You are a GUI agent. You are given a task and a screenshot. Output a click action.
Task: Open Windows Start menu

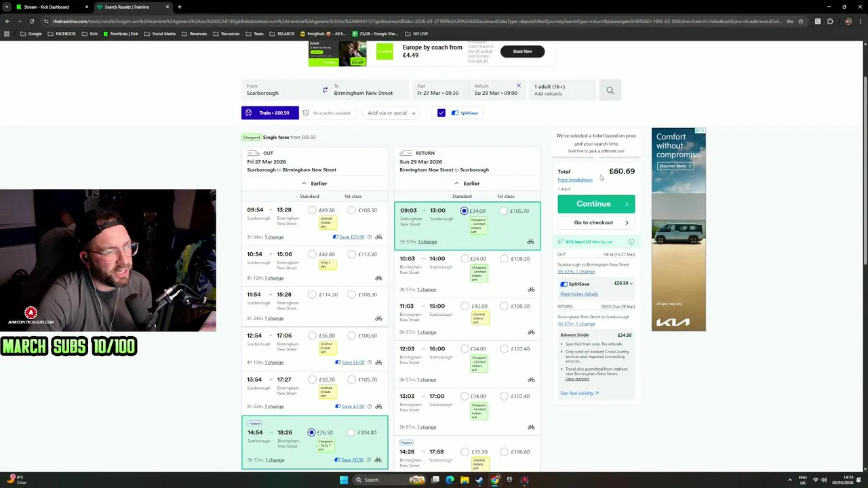coord(344,480)
